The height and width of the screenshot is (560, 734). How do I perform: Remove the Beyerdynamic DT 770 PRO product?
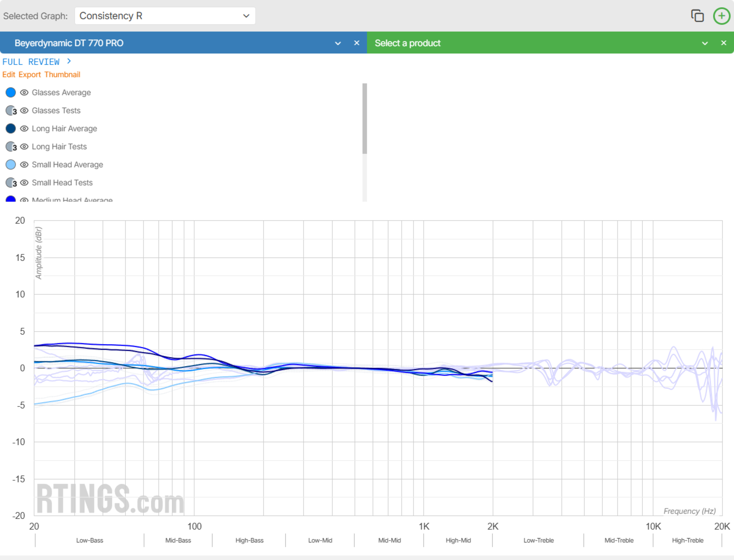pos(357,43)
